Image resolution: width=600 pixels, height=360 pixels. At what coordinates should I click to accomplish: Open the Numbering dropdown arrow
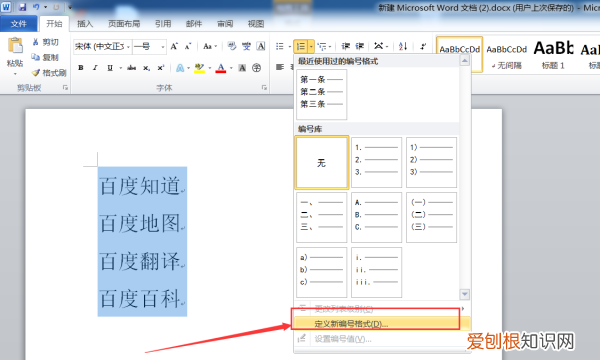(311, 46)
